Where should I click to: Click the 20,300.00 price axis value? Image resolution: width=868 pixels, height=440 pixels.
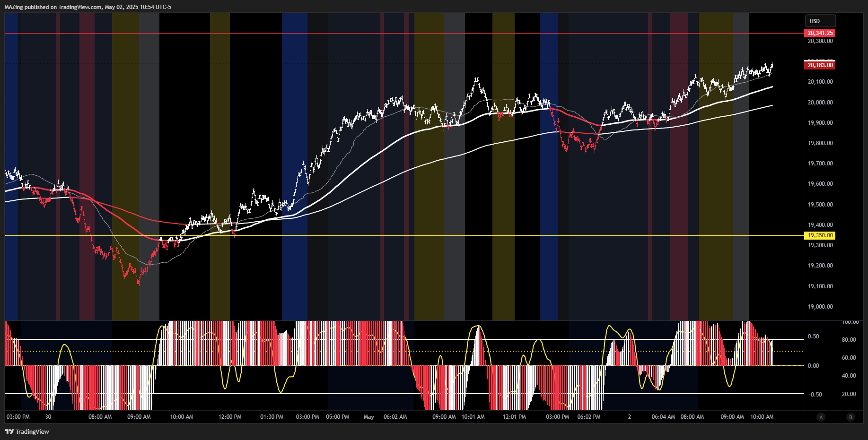pos(820,41)
